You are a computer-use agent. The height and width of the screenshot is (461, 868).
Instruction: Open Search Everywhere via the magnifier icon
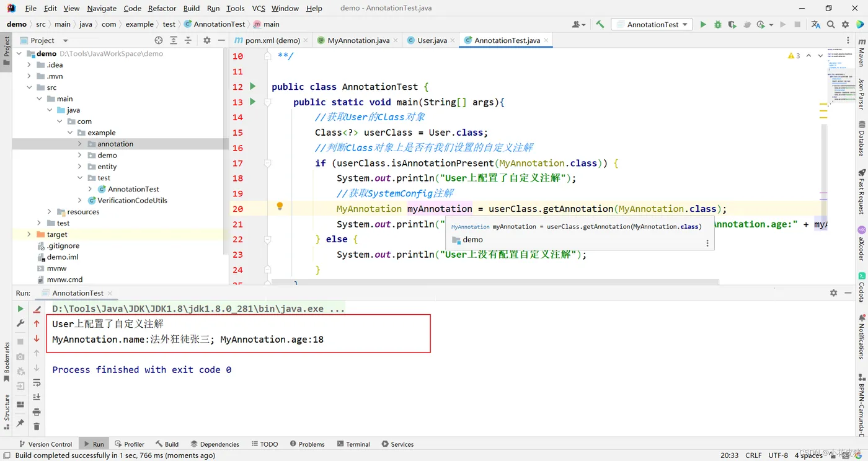click(x=831, y=25)
